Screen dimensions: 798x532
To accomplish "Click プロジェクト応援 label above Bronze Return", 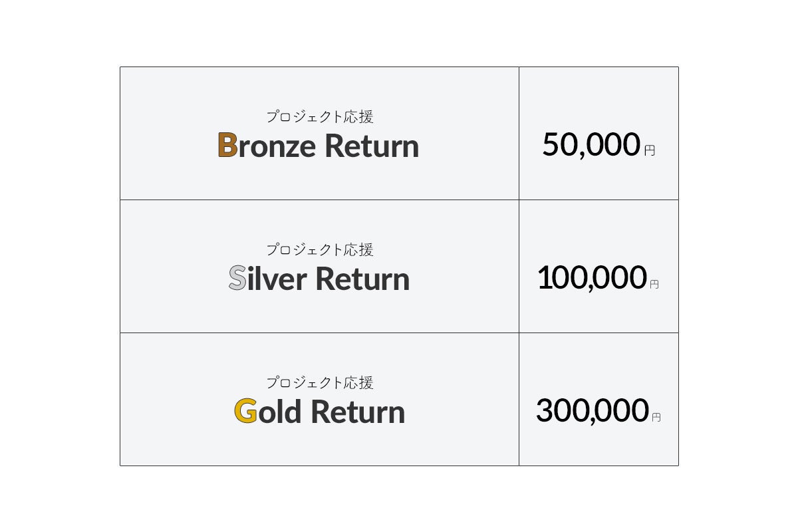I will 320,117.
